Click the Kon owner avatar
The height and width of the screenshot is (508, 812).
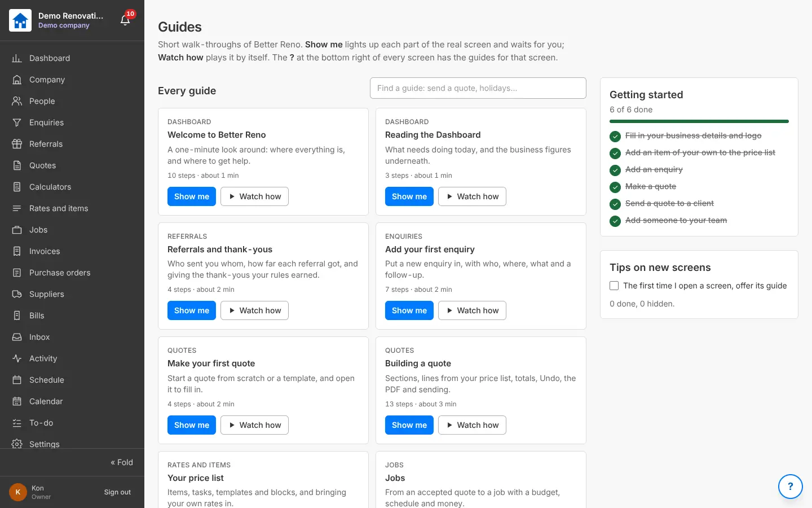pos(18,492)
